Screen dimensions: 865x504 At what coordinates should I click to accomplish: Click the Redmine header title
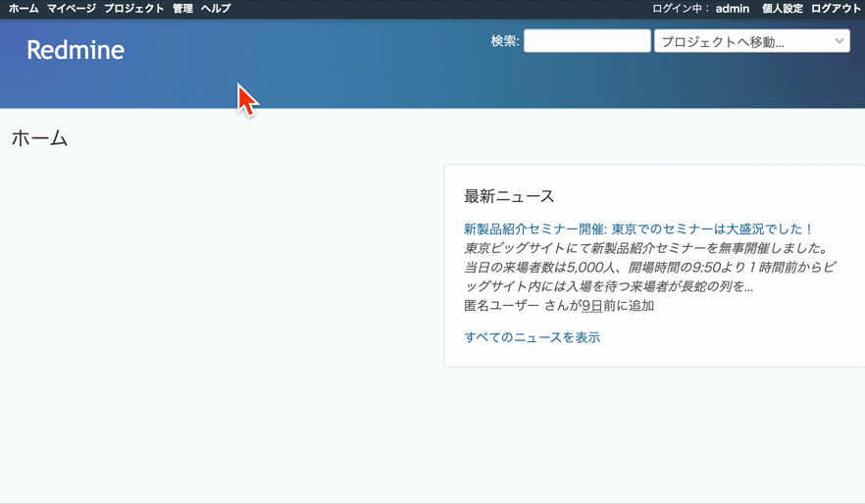click(76, 50)
